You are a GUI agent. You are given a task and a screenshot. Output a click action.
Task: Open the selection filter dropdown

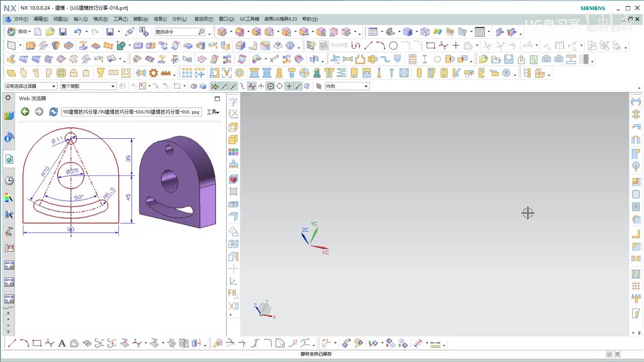pyautogui.click(x=30, y=86)
